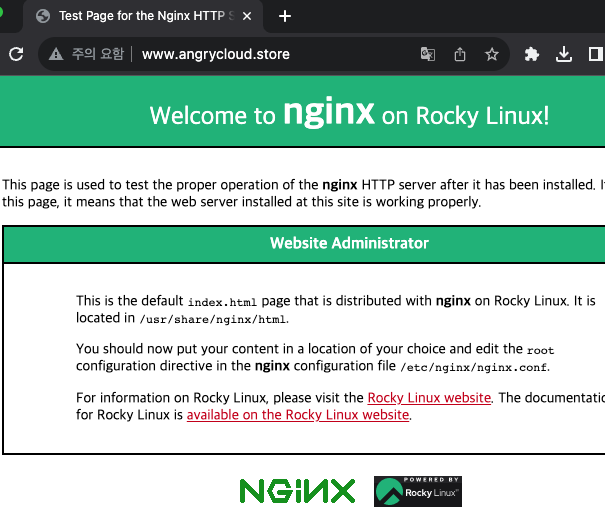Screen dimensions: 605x519
Task: Click the root directive code text
Action: tap(541, 350)
